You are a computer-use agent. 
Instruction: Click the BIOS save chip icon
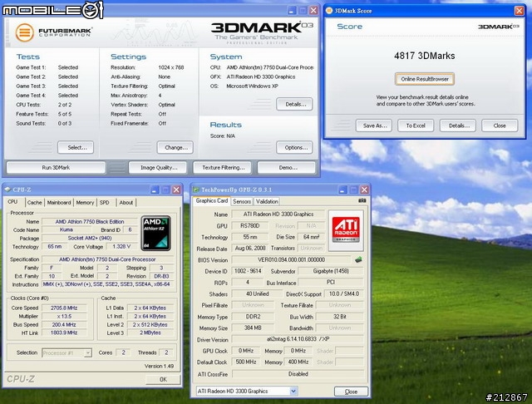click(x=358, y=260)
